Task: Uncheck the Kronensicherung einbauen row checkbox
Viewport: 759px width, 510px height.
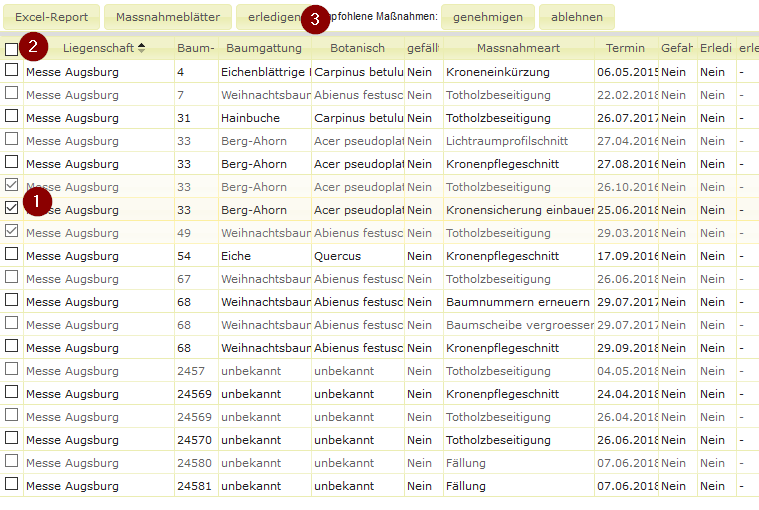Action: [11, 209]
